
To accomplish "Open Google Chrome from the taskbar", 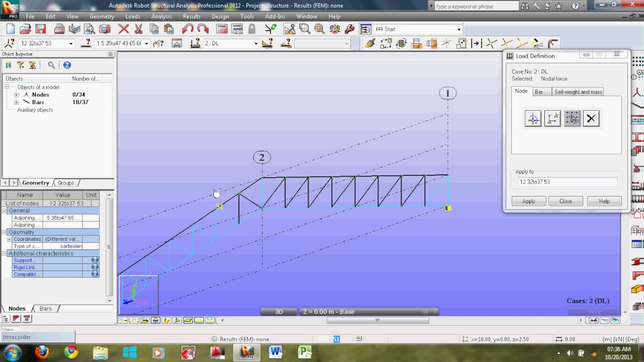I will coord(71,352).
